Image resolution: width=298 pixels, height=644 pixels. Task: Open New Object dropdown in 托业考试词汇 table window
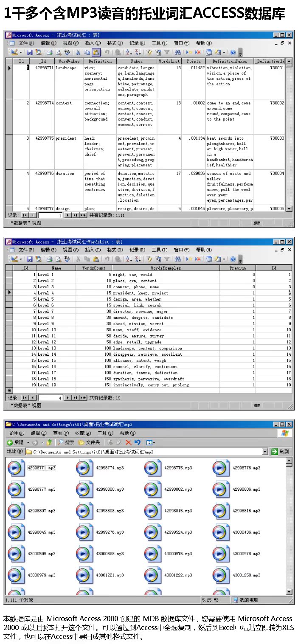tap(224, 52)
